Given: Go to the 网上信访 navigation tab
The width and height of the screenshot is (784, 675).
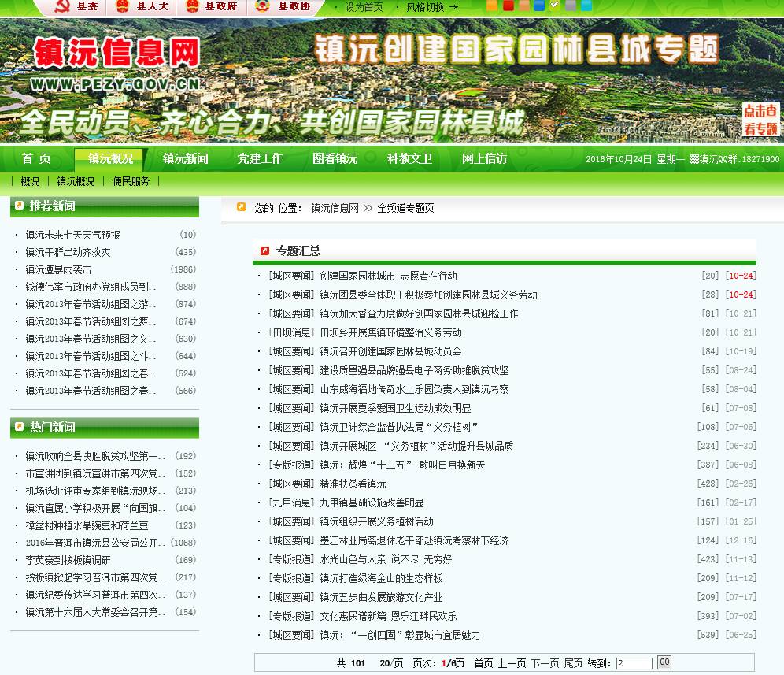Looking at the screenshot, I should click(484, 158).
